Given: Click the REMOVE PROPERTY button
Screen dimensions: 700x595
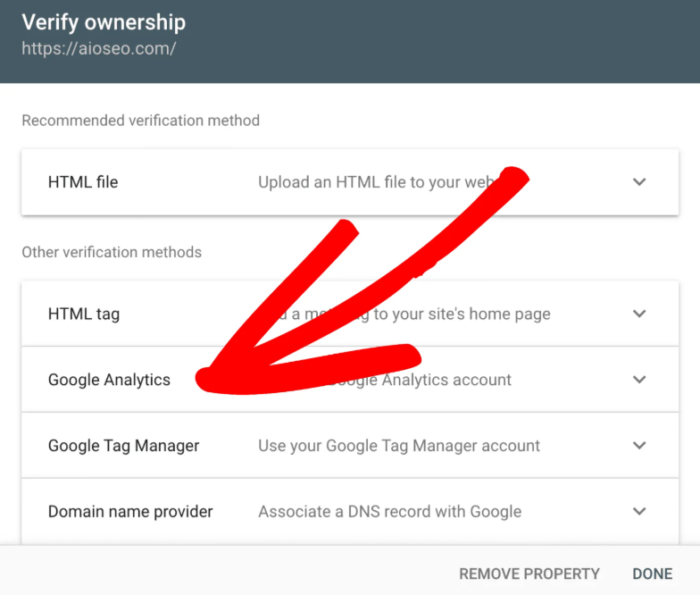Looking at the screenshot, I should click(x=529, y=574).
